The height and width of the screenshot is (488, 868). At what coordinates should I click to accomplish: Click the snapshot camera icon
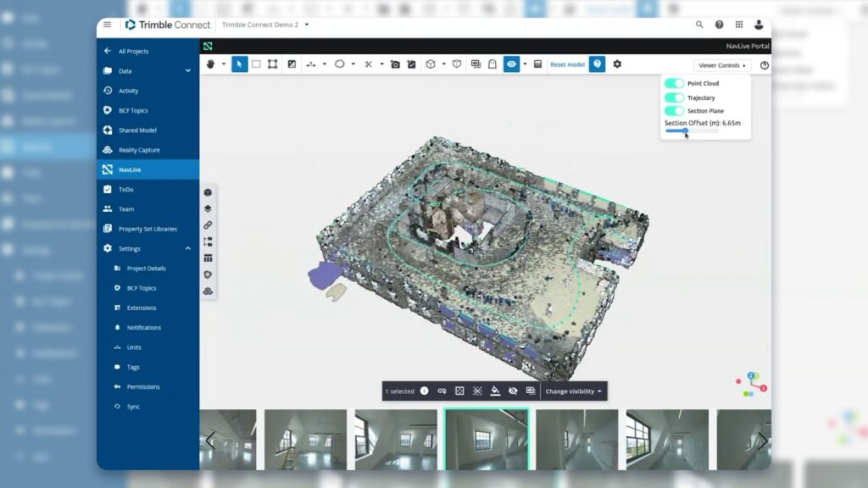pos(395,64)
